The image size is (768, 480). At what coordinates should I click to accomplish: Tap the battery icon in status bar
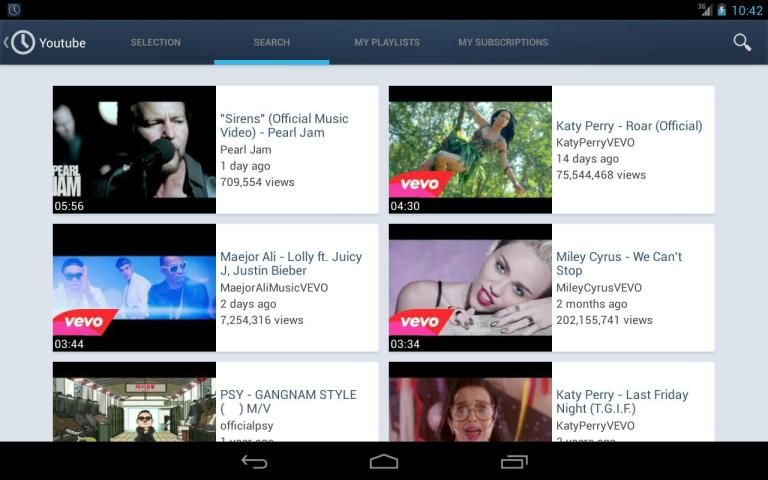(x=722, y=10)
